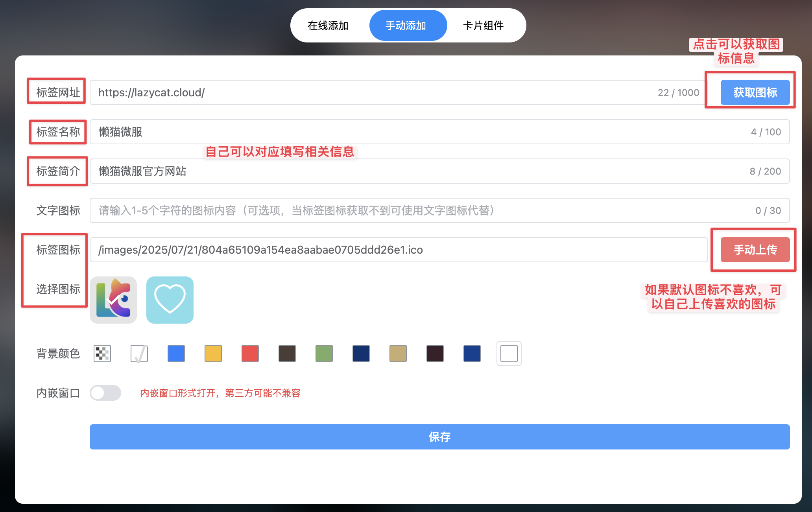Click the 获取图标 button
The height and width of the screenshot is (512, 812).
pyautogui.click(x=755, y=92)
